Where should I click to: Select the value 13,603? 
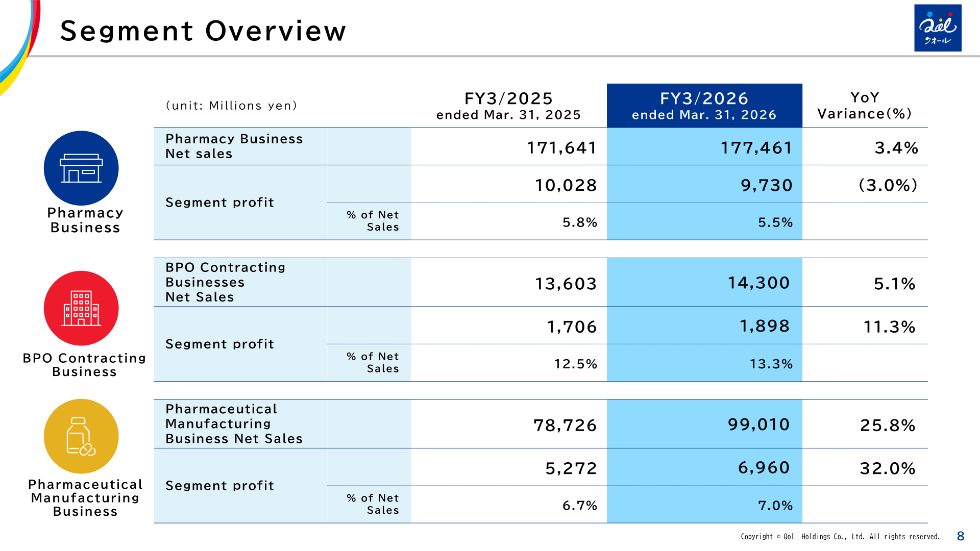566,284
